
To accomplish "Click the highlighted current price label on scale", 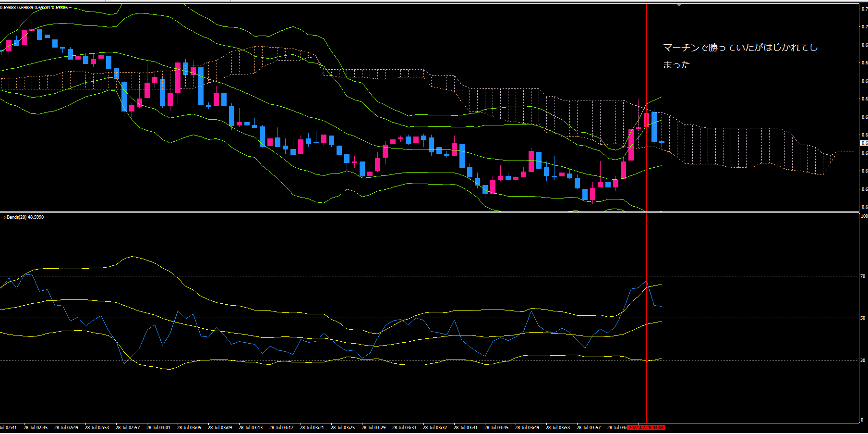I will [864, 143].
